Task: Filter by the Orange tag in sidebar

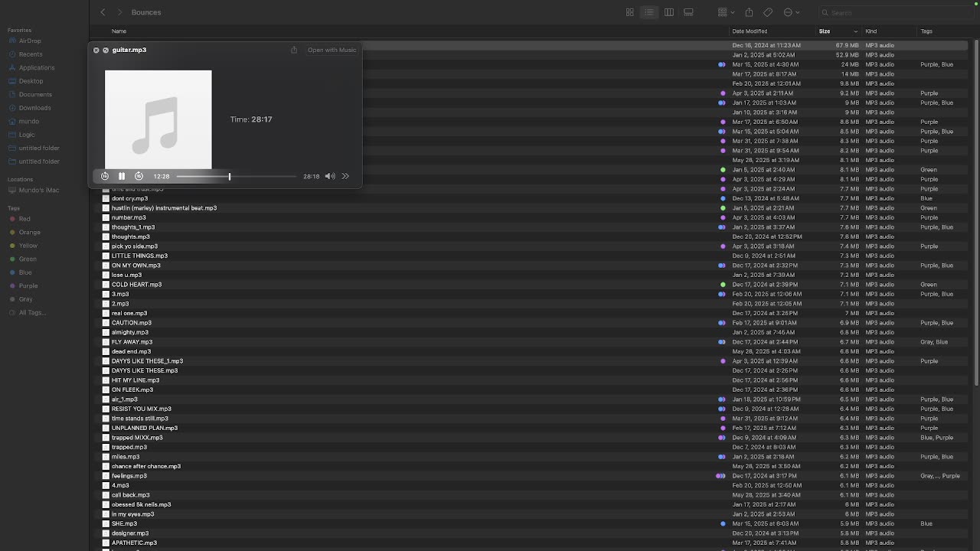Action: pyautogui.click(x=29, y=232)
